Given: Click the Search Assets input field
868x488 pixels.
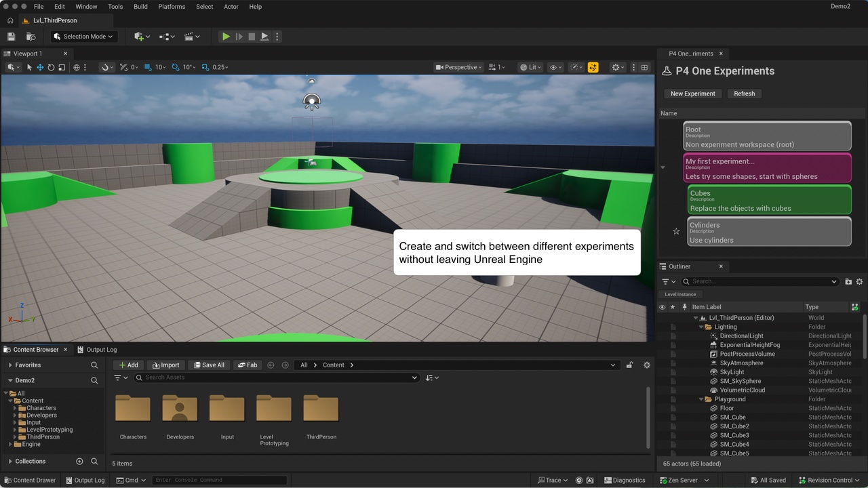Looking at the screenshot, I should pos(276,378).
